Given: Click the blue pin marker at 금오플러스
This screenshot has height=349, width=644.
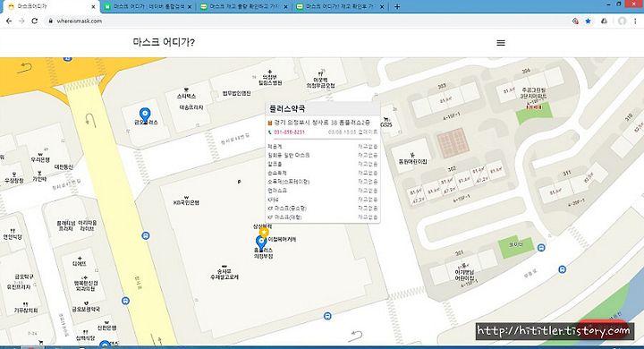Looking at the screenshot, I should coord(145,115).
